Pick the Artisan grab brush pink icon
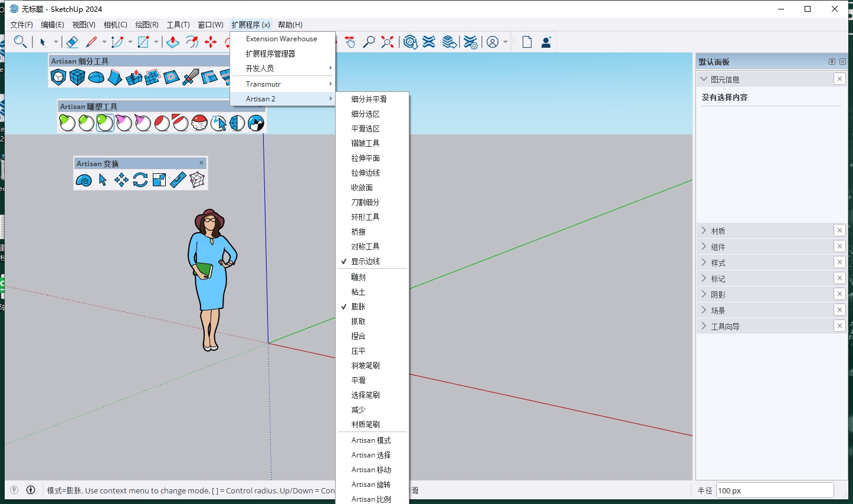This screenshot has width=853, height=504. (x=124, y=123)
